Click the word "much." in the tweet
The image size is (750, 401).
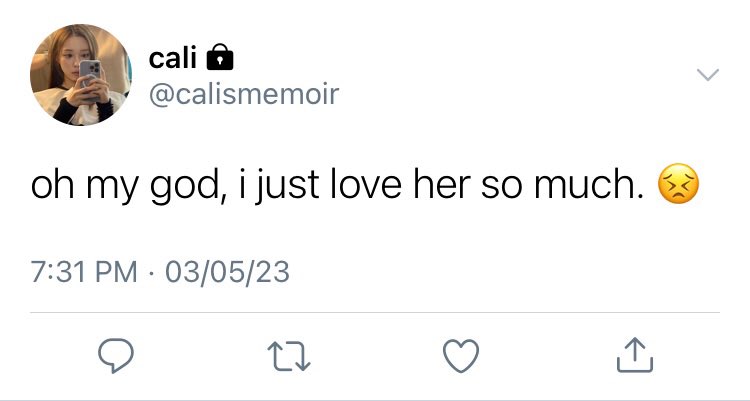[x=589, y=185]
